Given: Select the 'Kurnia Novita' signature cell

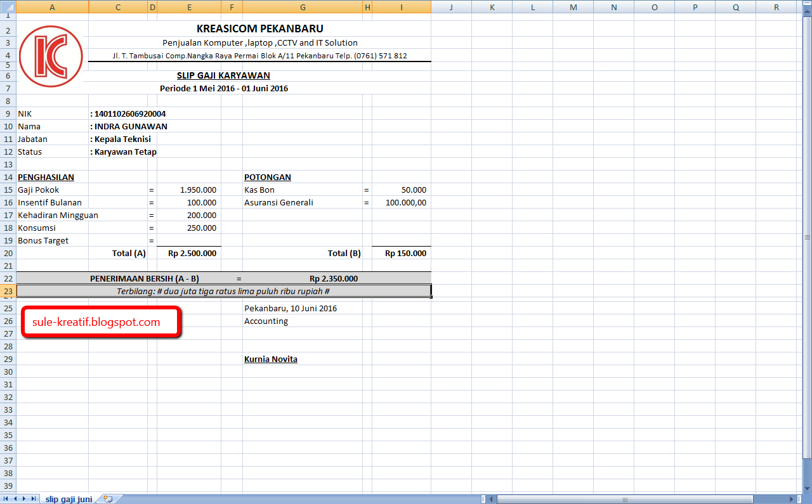Looking at the screenshot, I should (271, 359).
